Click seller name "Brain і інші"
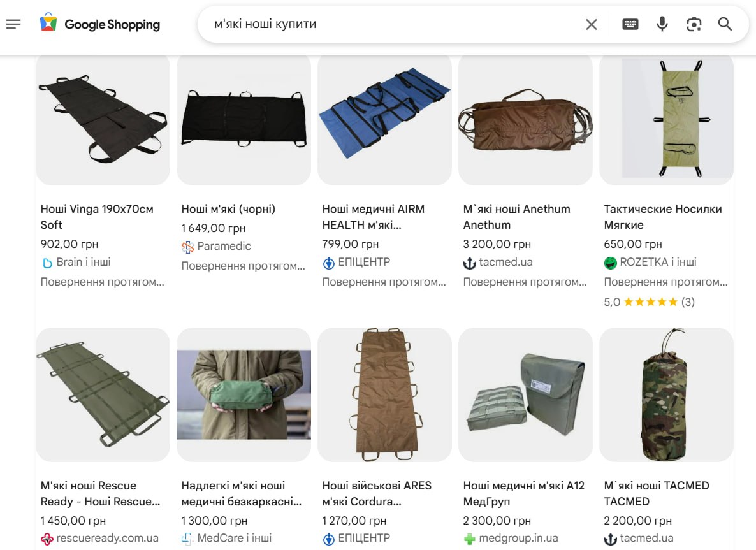 [x=84, y=262]
